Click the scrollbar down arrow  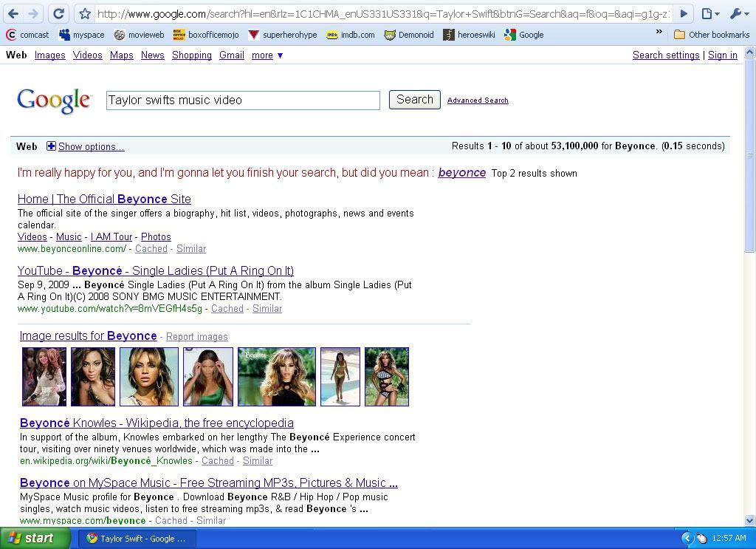750,520
